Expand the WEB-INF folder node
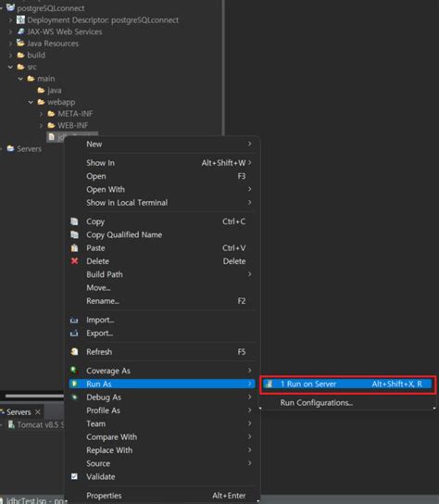The image size is (439, 504). click(41, 125)
